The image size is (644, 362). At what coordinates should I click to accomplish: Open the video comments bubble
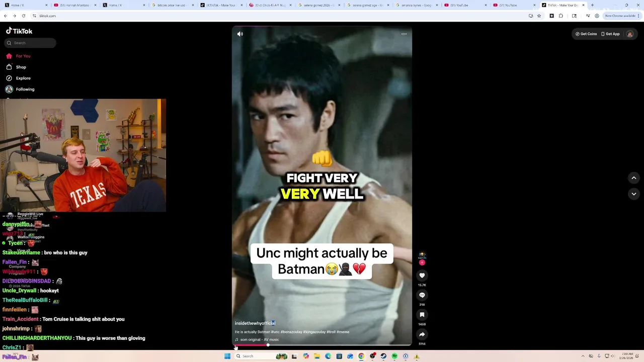point(422,295)
